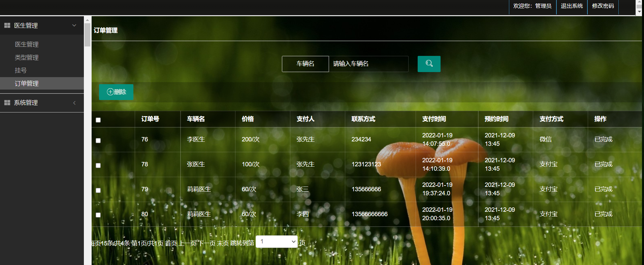Go to 首页 in pagination
This screenshot has width=644, height=265.
pos(171,243)
